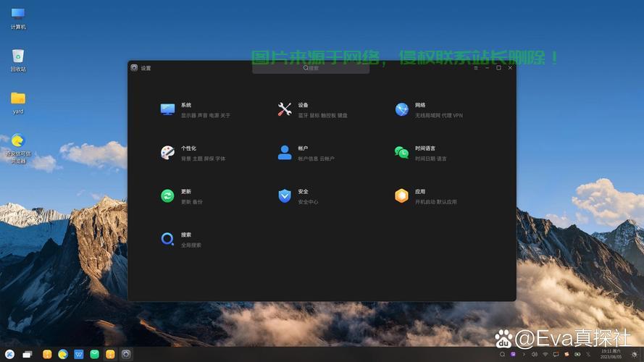Click the Wi-Fi network tray icon

545,354
